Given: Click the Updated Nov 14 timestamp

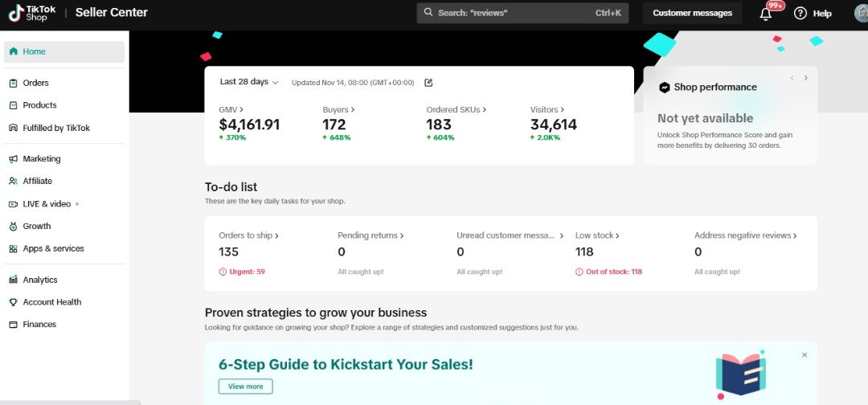Looking at the screenshot, I should point(353,83).
